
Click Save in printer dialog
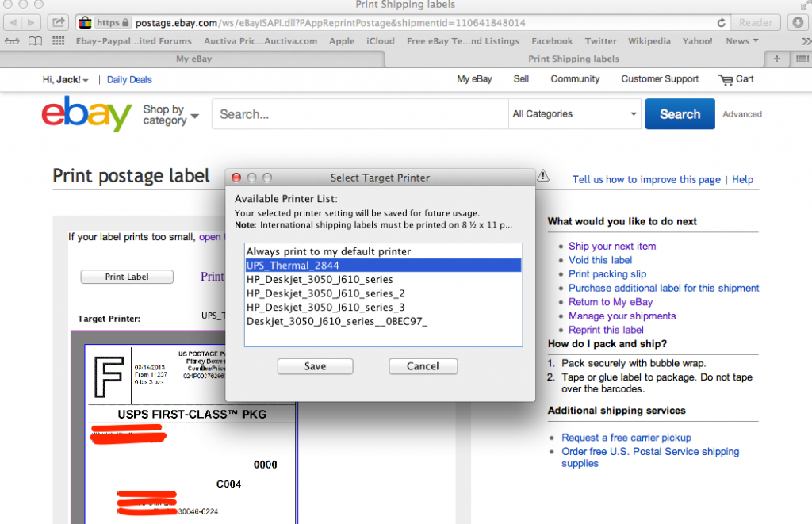pyautogui.click(x=315, y=366)
